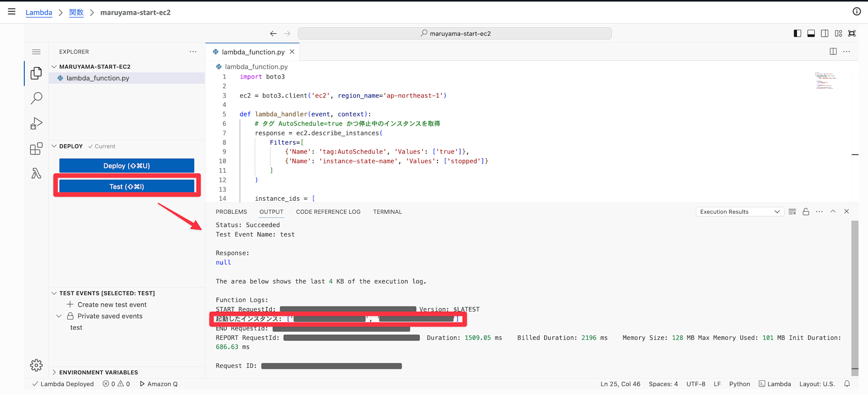Open notifications bell in status bar
Viewport: 868px width, 395px height.
(847, 384)
